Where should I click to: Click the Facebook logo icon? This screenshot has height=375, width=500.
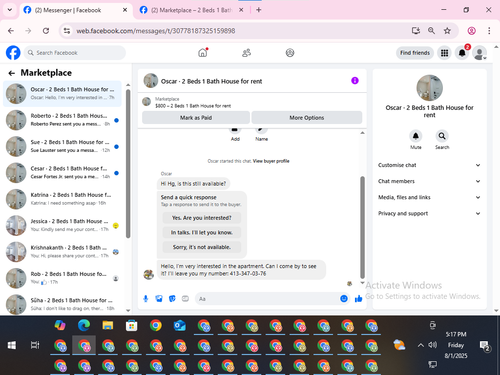13,53
